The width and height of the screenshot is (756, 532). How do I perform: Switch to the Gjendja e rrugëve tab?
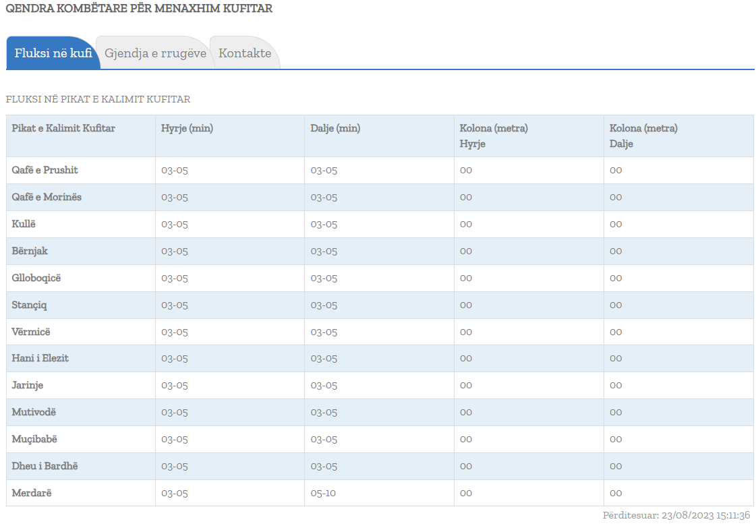point(155,53)
